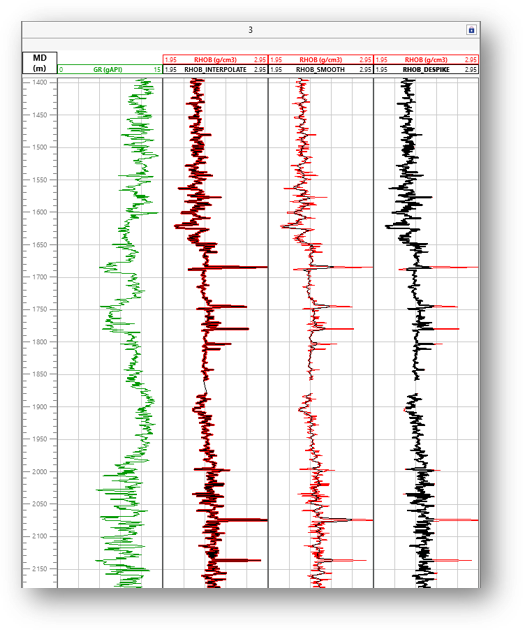Click the 2100 depth label
The image size is (523, 630).
click(x=40, y=536)
